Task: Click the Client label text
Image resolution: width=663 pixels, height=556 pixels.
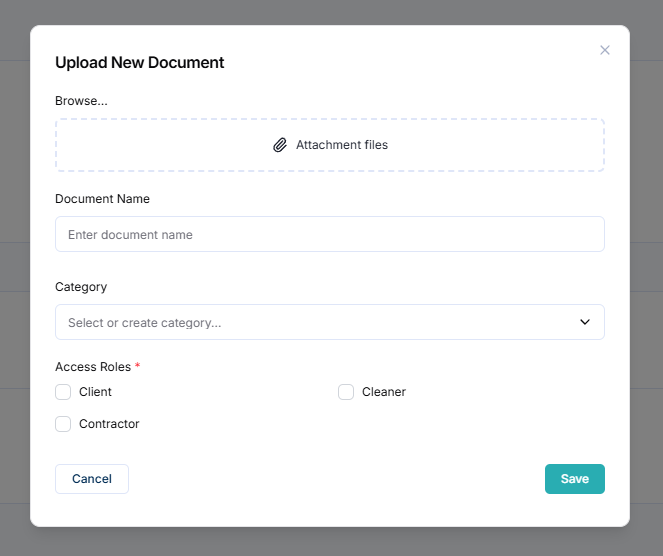Action: (95, 392)
